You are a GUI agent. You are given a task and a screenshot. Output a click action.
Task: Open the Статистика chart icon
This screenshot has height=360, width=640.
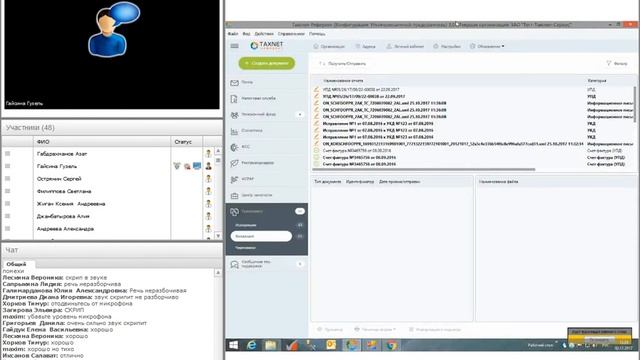(234, 131)
